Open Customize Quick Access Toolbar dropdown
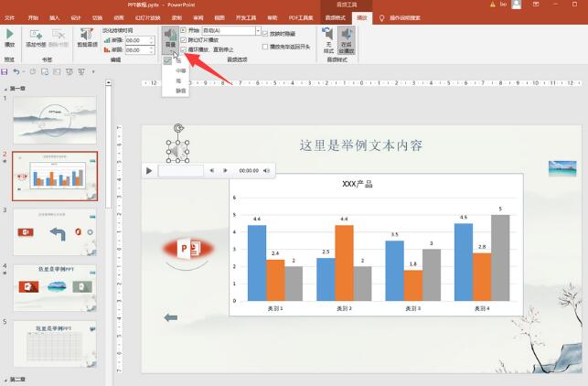Screen dimensions: 588x386 click(x=93, y=71)
